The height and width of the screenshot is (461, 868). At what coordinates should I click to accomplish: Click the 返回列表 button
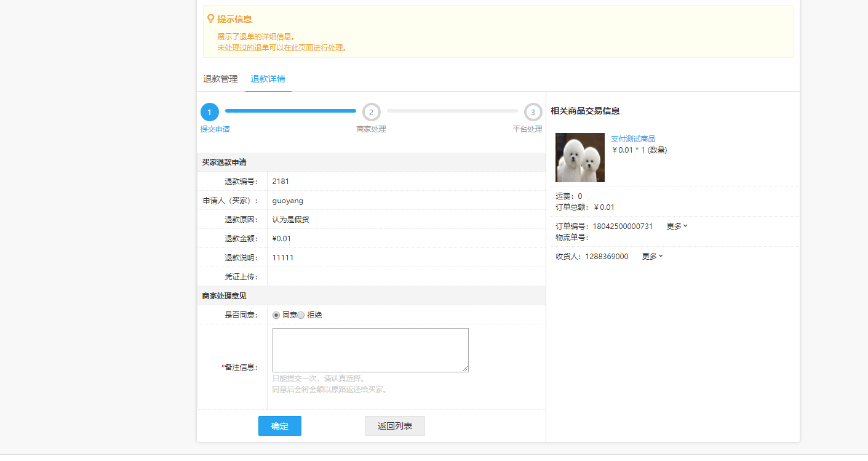coord(395,426)
